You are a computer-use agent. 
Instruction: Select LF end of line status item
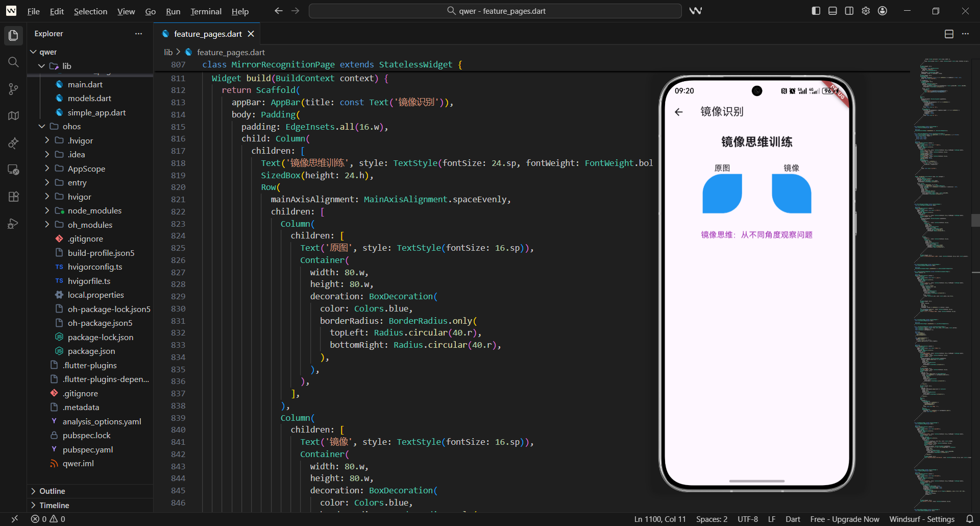[772, 519]
